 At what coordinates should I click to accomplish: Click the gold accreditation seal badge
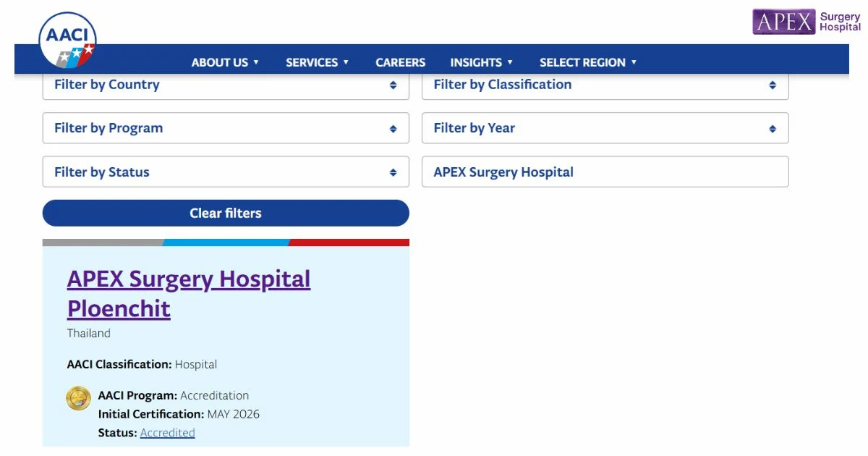click(x=79, y=398)
